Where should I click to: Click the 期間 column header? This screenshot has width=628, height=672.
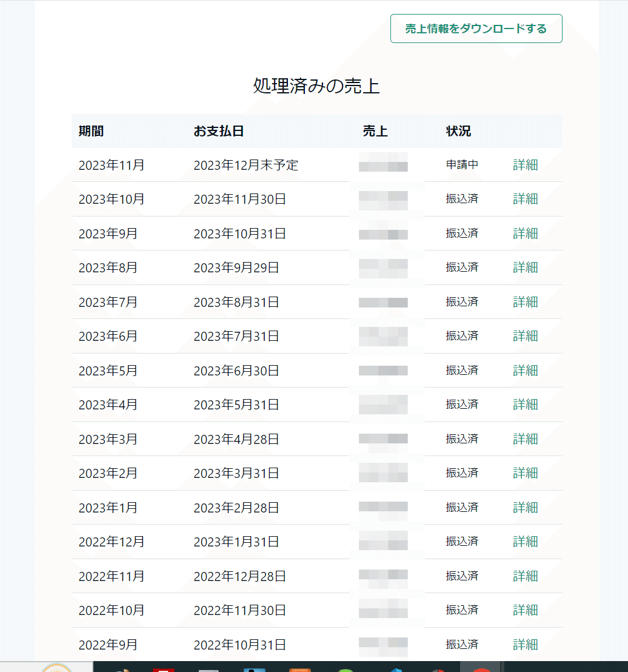tap(91, 131)
